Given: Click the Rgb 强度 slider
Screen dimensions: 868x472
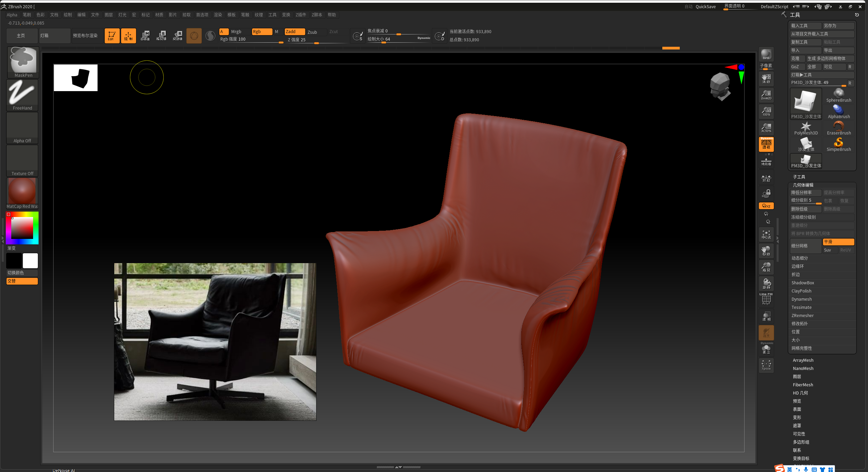Looking at the screenshot, I should 251,40.
